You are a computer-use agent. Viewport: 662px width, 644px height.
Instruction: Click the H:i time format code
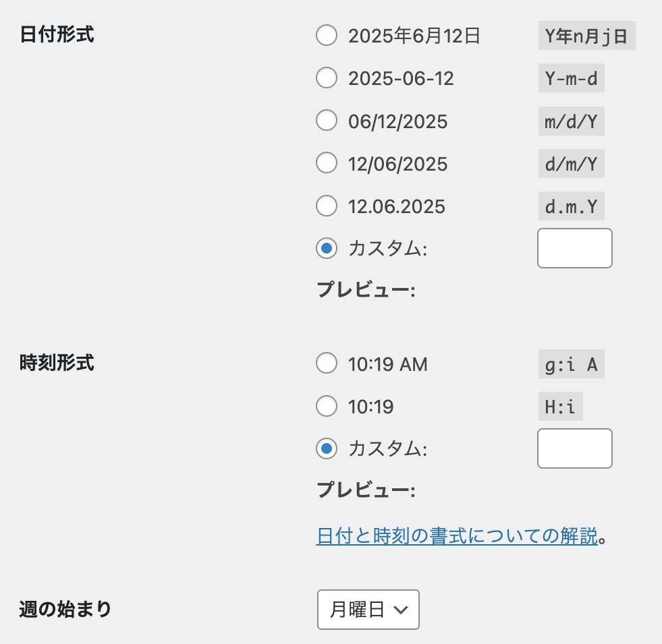560,407
